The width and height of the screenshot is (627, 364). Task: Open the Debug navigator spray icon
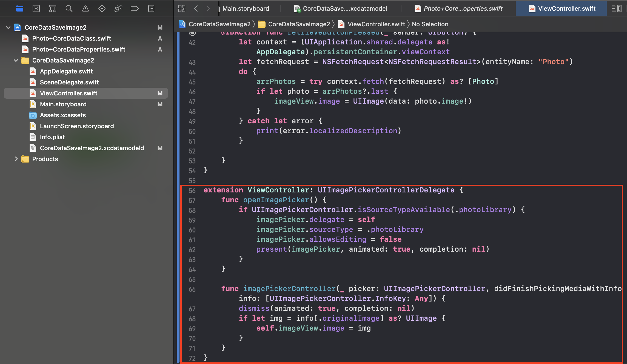point(118,8)
